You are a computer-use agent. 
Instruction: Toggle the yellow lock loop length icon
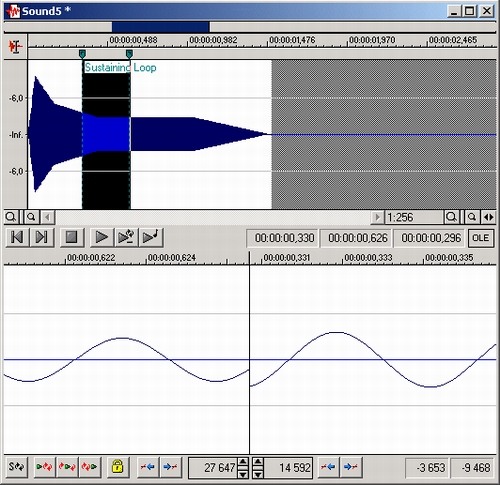[117, 467]
